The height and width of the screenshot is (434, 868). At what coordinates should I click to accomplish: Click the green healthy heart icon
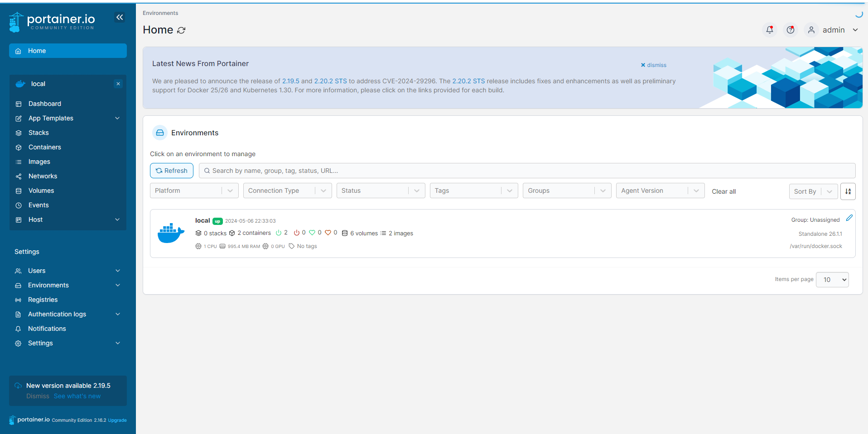(x=312, y=233)
